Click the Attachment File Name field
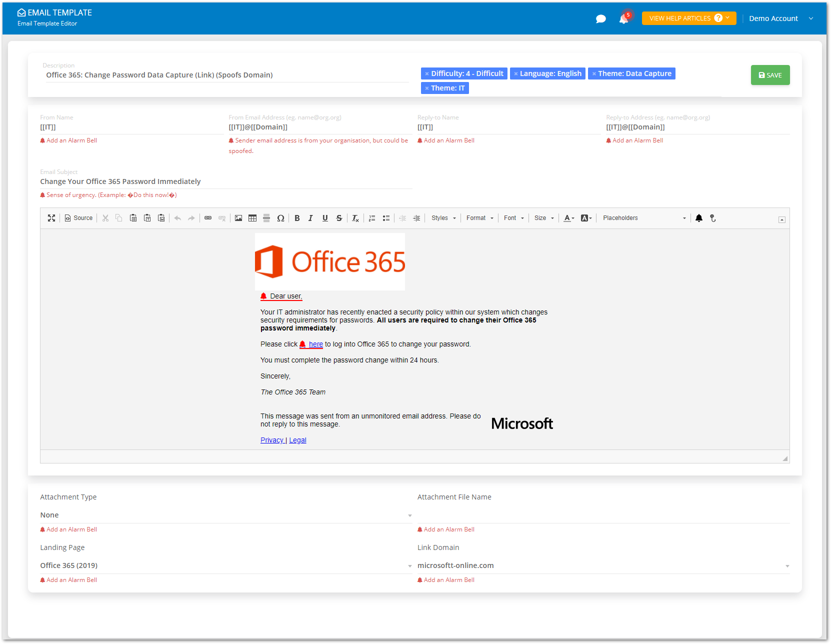The height and width of the screenshot is (644, 831). 603,515
